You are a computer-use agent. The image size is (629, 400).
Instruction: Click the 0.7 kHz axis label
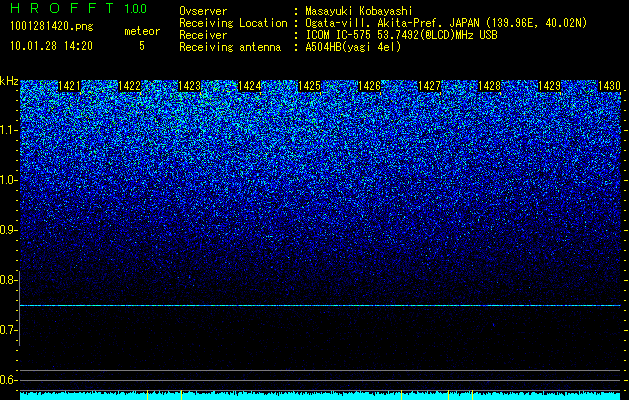tap(8, 330)
